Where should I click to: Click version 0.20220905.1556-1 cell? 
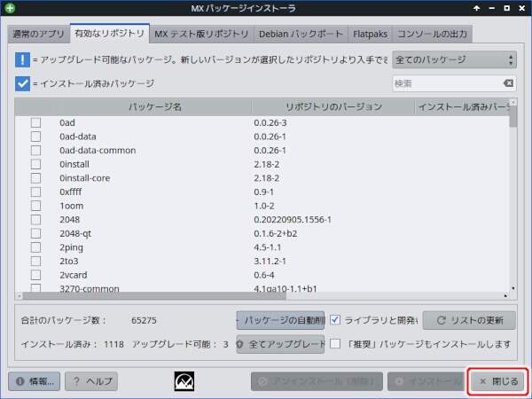[x=293, y=220]
